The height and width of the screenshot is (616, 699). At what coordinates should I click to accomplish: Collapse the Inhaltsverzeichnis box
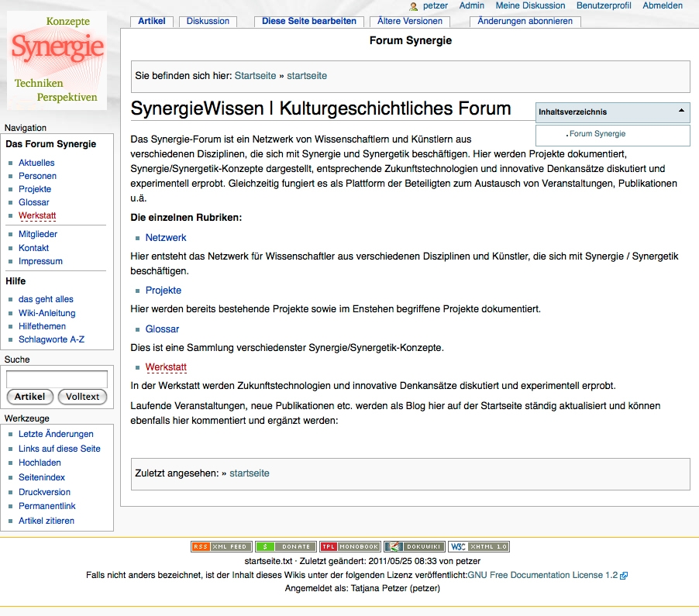click(x=681, y=111)
